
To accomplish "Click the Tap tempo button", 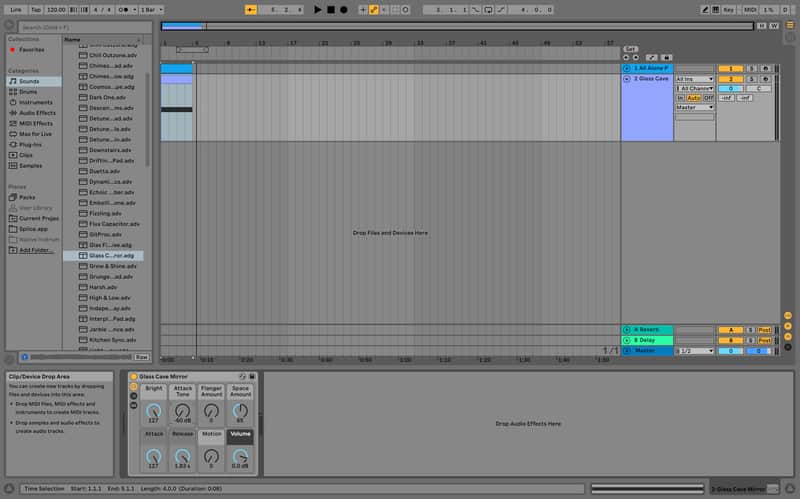I will [x=36, y=10].
